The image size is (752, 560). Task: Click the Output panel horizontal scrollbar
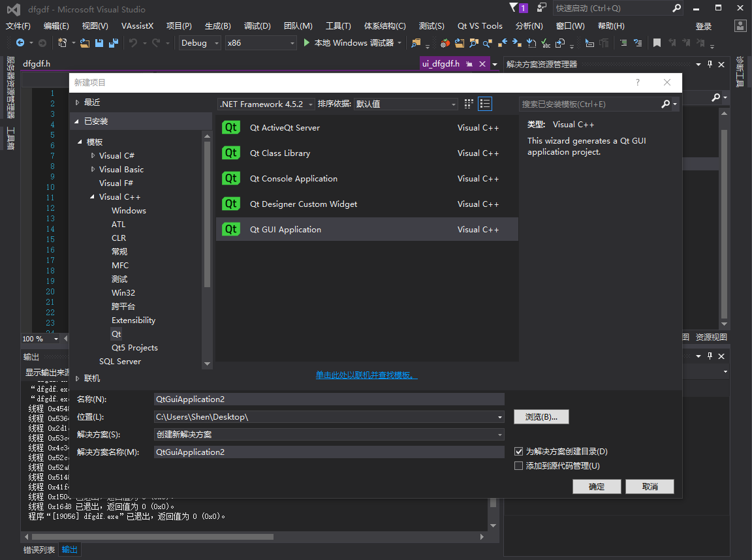pos(153,537)
